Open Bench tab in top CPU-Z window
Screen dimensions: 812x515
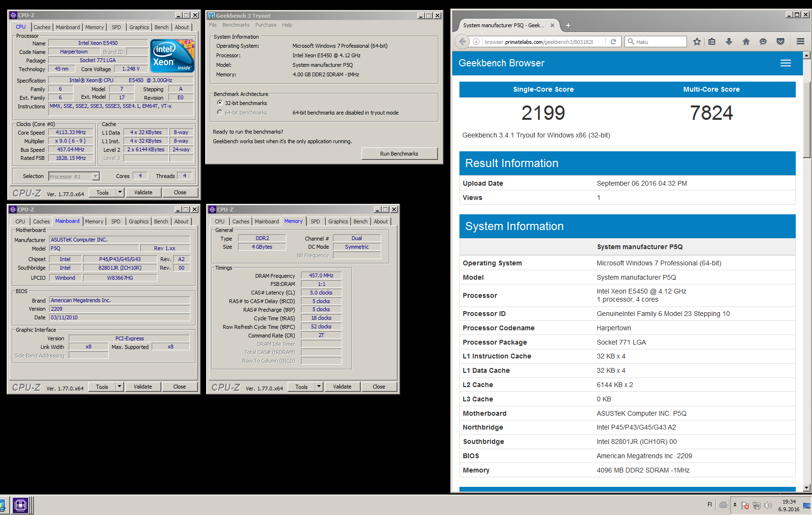coord(161,27)
